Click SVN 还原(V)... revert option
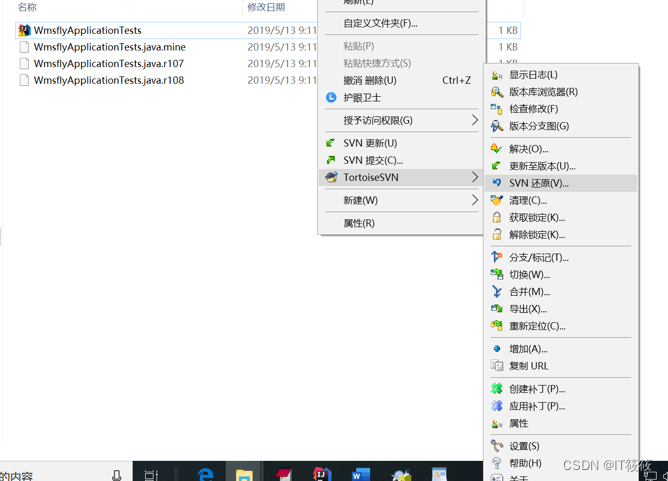The width and height of the screenshot is (668, 481). [x=561, y=183]
